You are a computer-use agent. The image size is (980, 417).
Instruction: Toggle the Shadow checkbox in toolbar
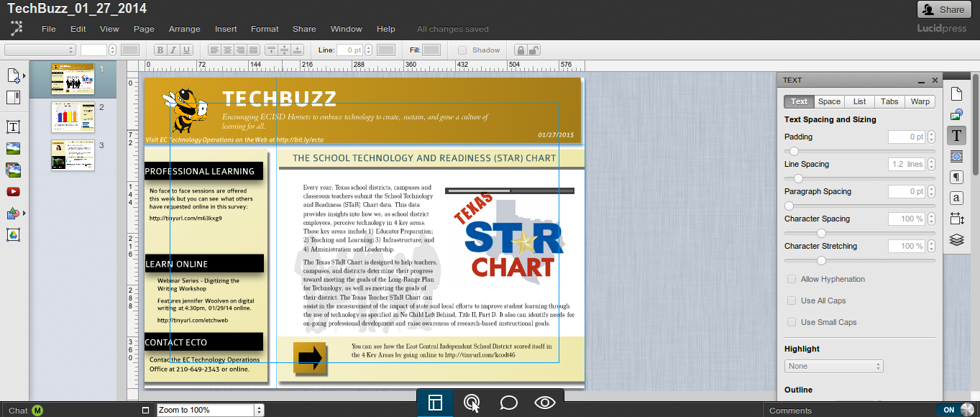[x=462, y=50]
